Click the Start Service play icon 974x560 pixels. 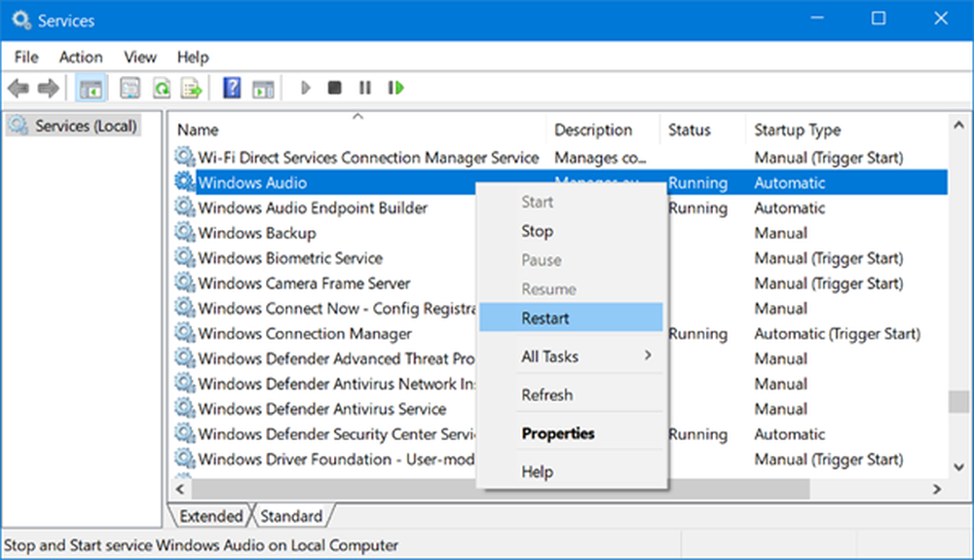[x=305, y=89]
